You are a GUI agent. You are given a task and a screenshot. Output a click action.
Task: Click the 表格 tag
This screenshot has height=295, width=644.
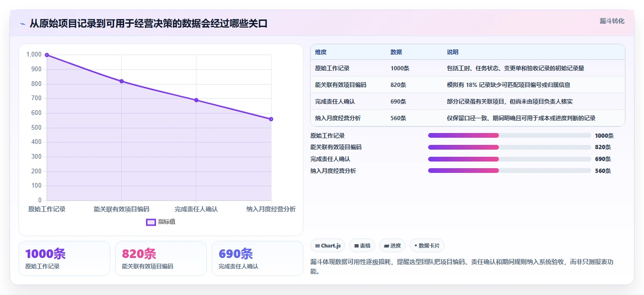[362, 246]
